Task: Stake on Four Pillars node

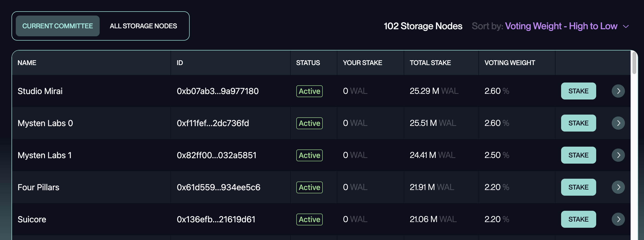Action: coord(578,187)
